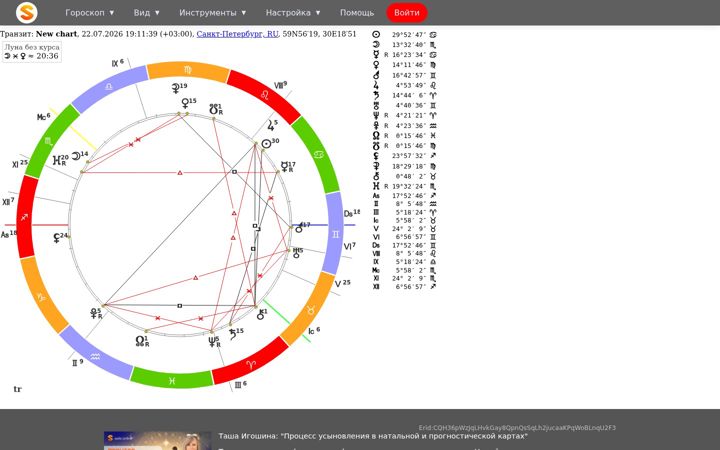Click Jupiter glyph at 5° in the wheel
The height and width of the screenshot is (450, 720).
(x=270, y=125)
